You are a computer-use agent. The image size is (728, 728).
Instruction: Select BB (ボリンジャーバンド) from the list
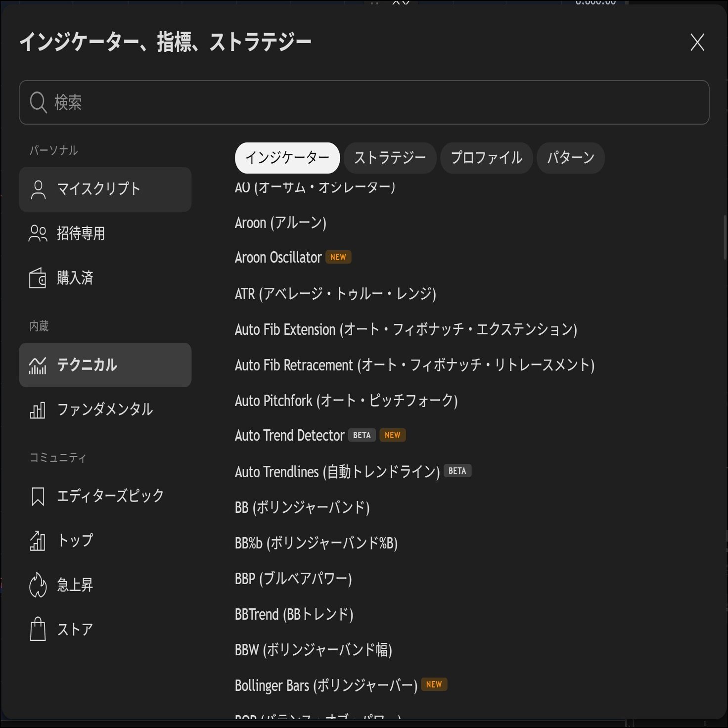302,507
